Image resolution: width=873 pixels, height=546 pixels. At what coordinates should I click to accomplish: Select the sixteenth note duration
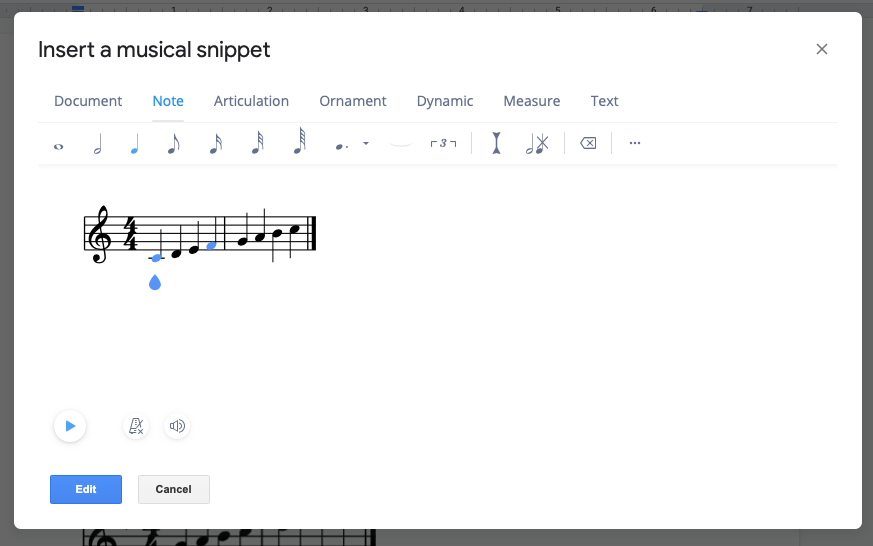pos(215,144)
